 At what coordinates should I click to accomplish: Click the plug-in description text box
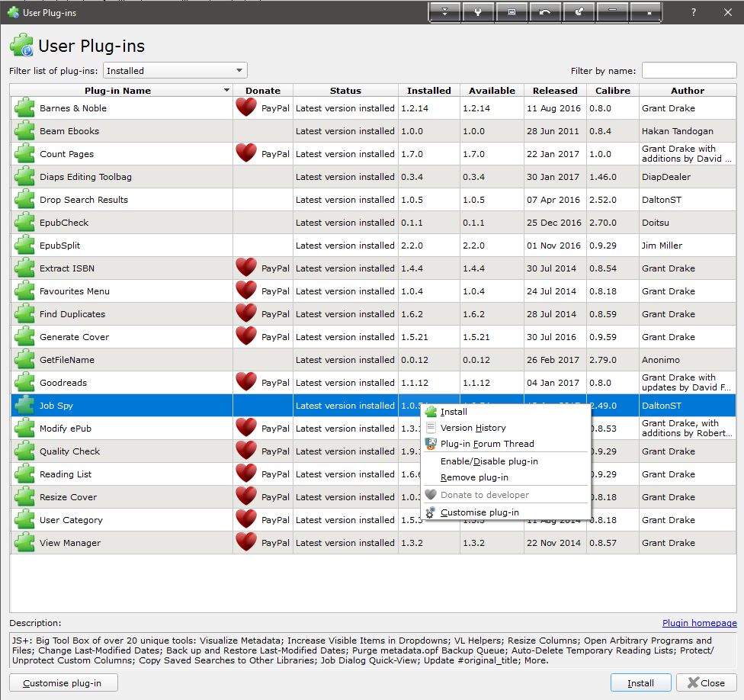click(373, 650)
